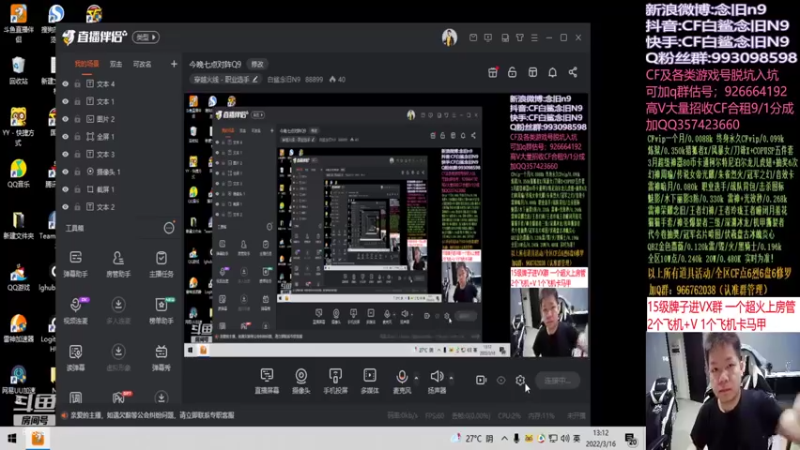Open the 读弹幕 tool

(76, 357)
